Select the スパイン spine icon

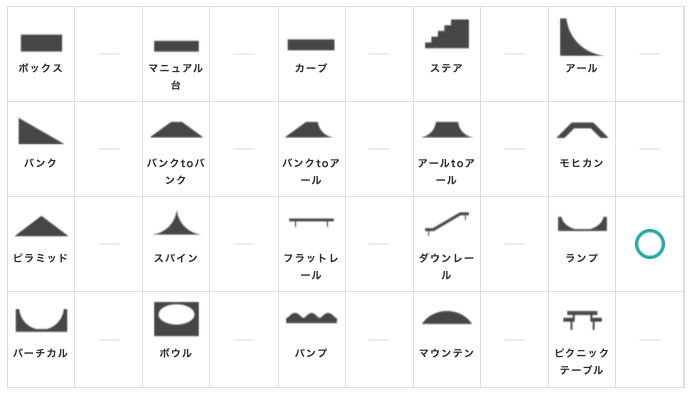click(x=176, y=223)
